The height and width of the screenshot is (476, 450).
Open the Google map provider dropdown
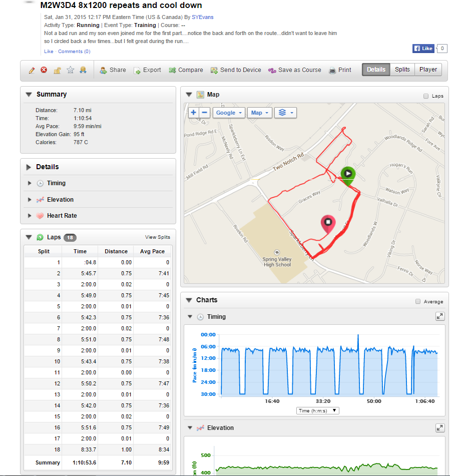(x=229, y=113)
